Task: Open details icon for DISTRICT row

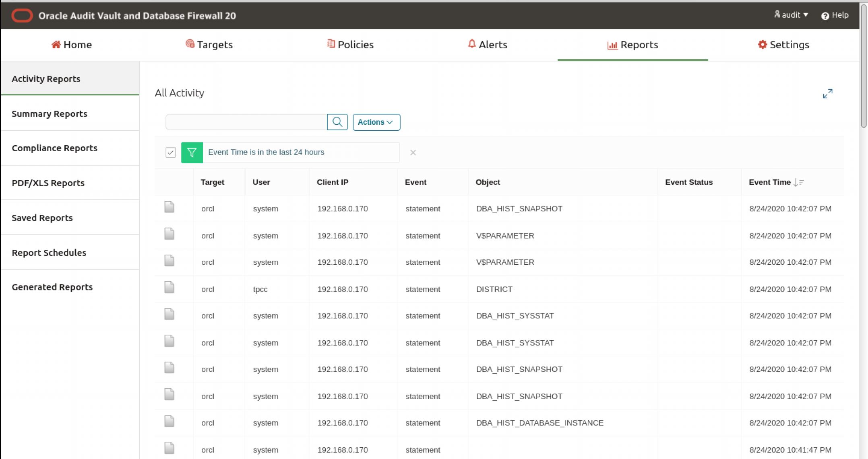Action: 169,288
